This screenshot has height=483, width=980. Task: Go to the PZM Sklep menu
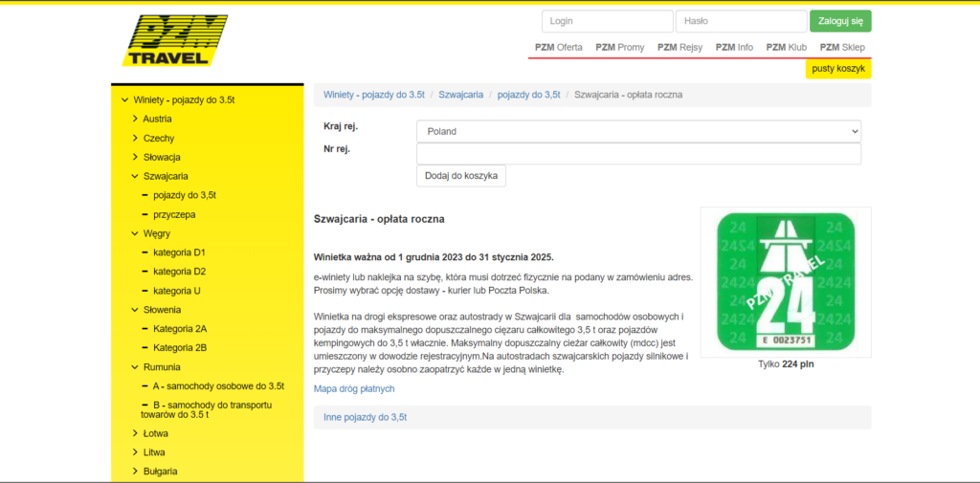(842, 47)
